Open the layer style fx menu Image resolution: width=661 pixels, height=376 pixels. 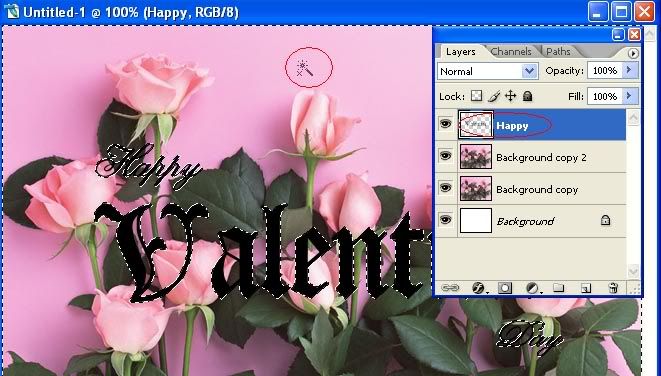point(478,287)
